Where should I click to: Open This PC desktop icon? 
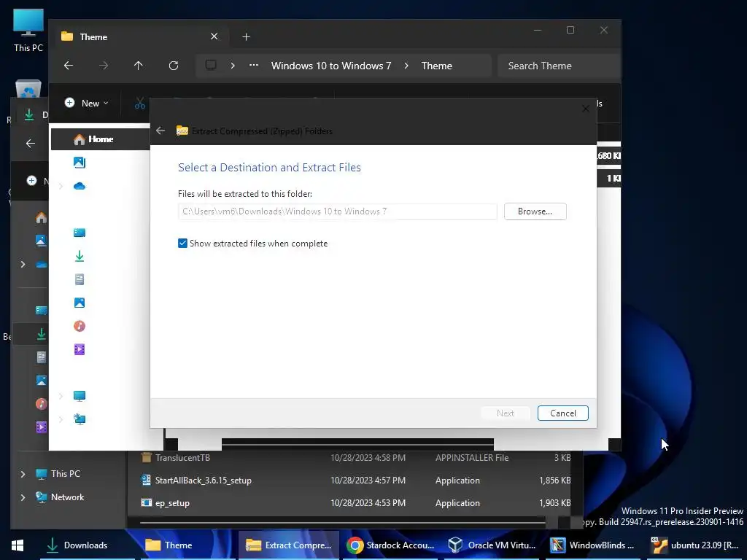point(28,31)
